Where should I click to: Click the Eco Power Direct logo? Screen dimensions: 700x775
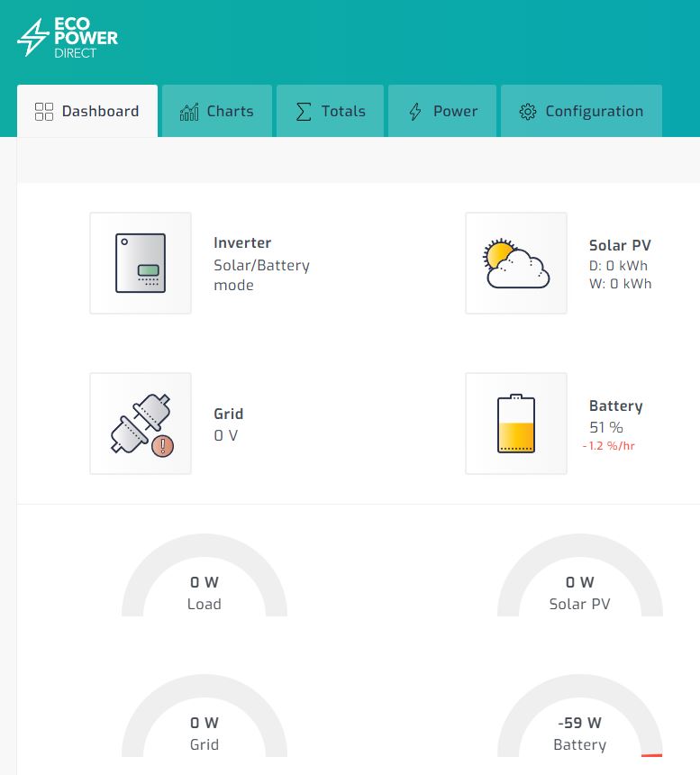point(68,37)
